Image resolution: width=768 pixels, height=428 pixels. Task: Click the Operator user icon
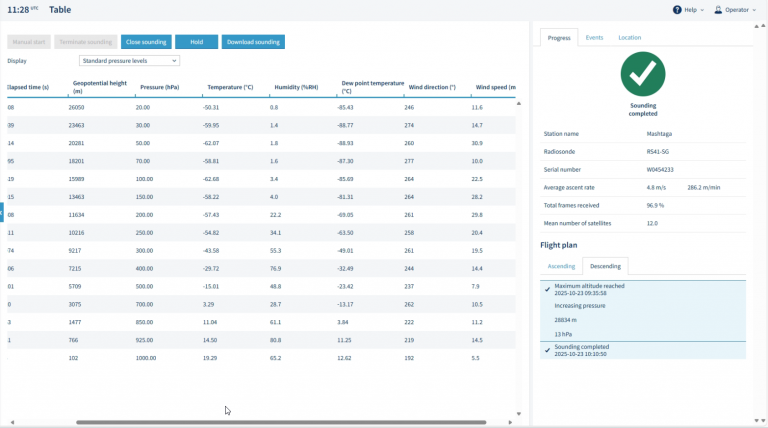[718, 10]
